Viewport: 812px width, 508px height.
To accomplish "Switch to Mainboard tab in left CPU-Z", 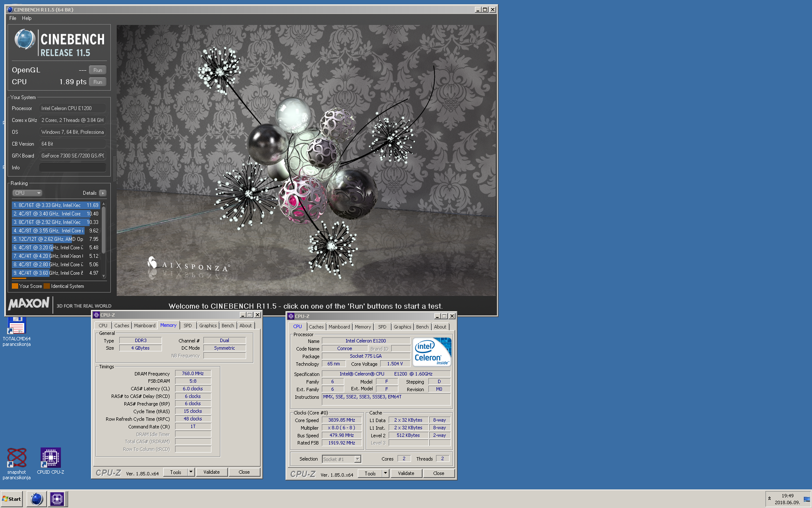I will pos(145,326).
